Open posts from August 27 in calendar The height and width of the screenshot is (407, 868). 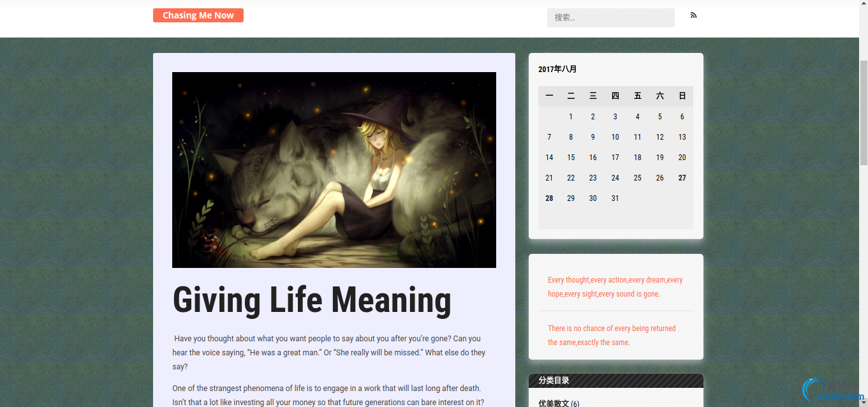(682, 178)
